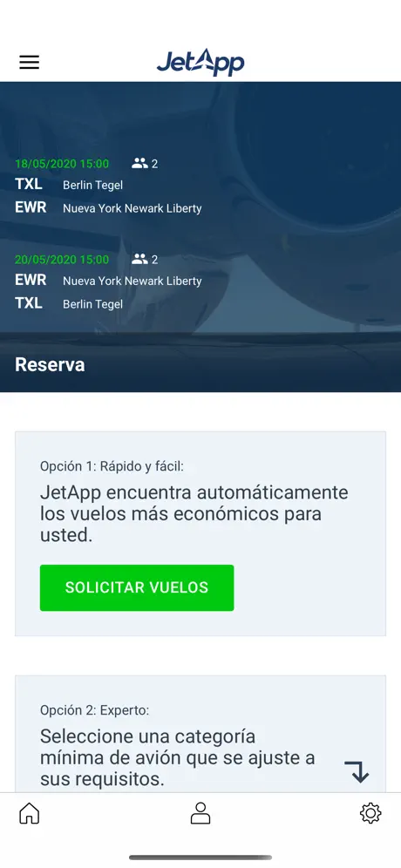This screenshot has width=401, height=868.
Task: Go to Home via house icon
Action: [x=30, y=813]
